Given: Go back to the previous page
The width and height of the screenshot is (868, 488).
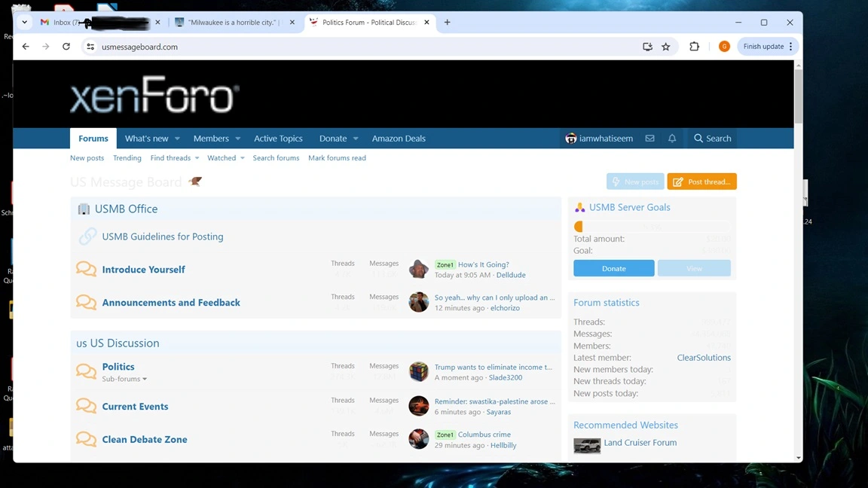Looking at the screenshot, I should 26,47.
